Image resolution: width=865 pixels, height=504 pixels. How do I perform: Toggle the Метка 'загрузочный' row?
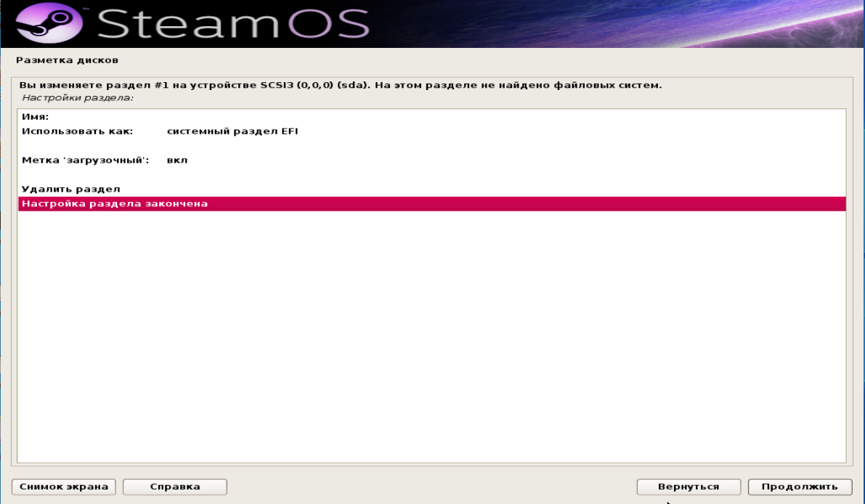432,160
